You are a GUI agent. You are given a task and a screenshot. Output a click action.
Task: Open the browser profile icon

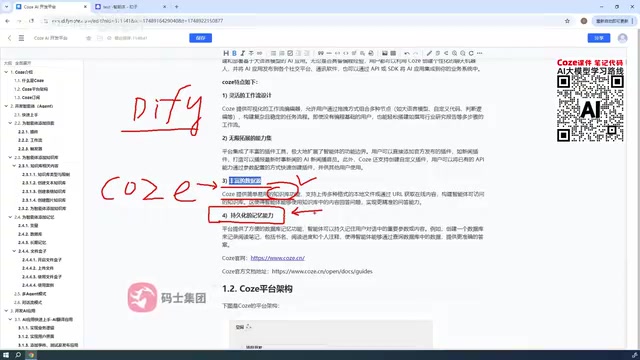pyautogui.click(x=584, y=21)
